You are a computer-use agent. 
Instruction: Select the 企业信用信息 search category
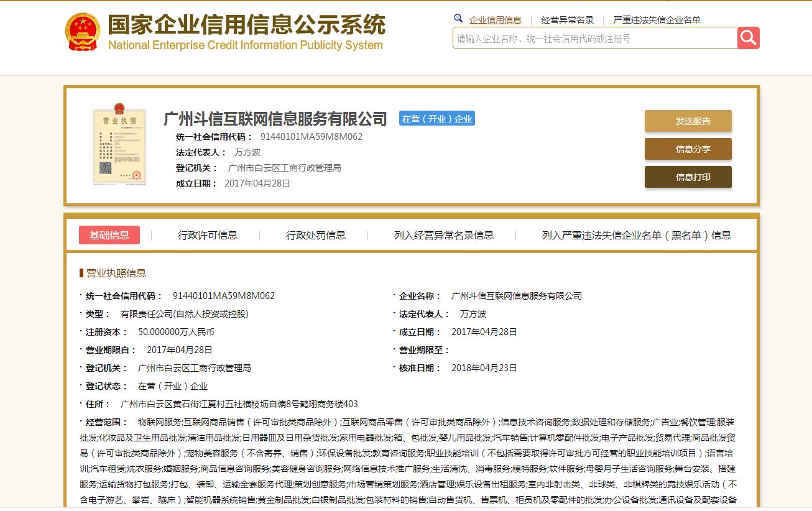(496, 20)
